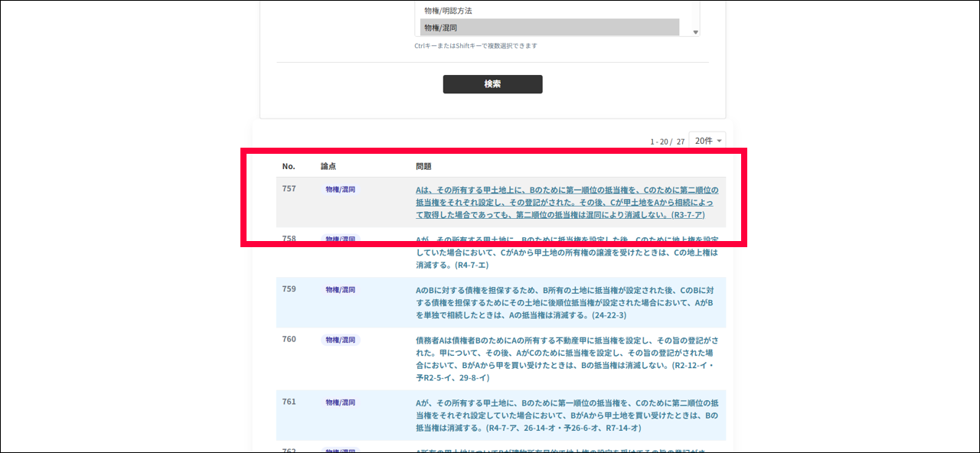
Task: Click the 問題 column header
Action: (x=423, y=166)
